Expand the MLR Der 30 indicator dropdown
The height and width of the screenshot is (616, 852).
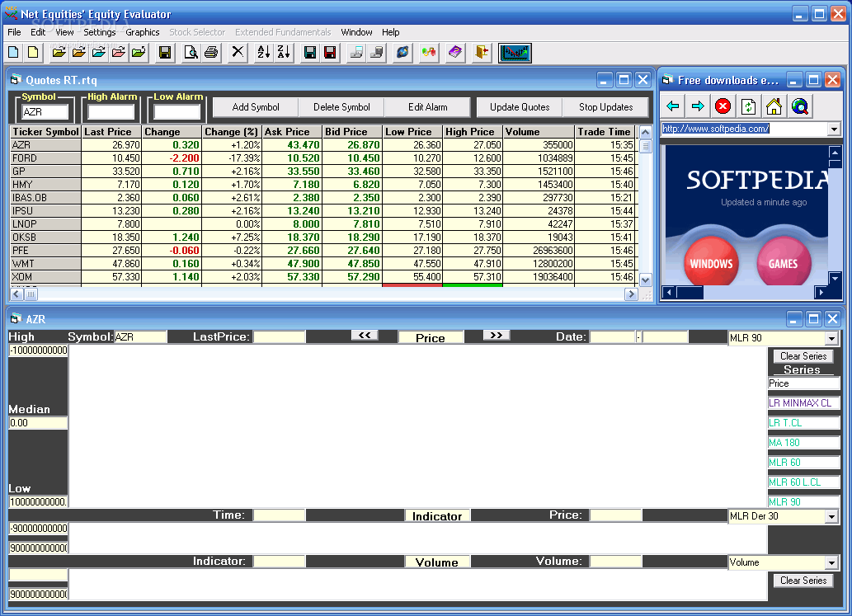(831, 516)
